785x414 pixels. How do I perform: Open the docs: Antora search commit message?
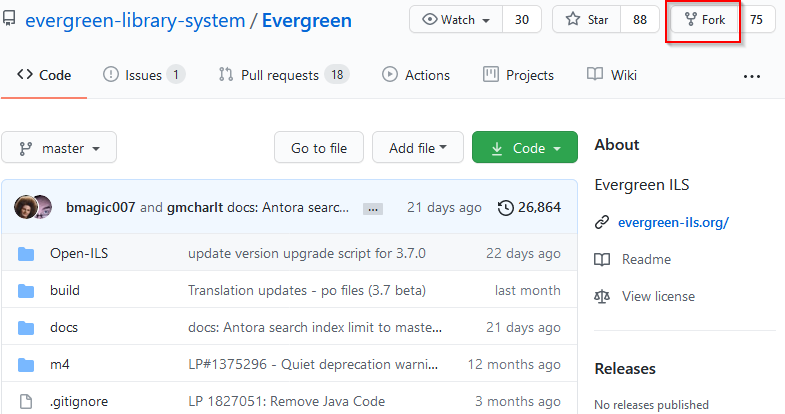[x=288, y=207]
